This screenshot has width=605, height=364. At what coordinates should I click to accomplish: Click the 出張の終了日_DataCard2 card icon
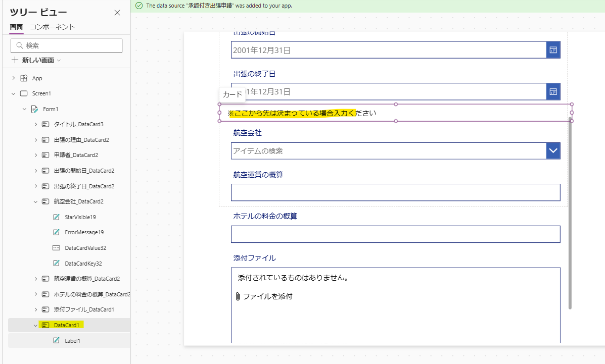pyautogui.click(x=45, y=186)
